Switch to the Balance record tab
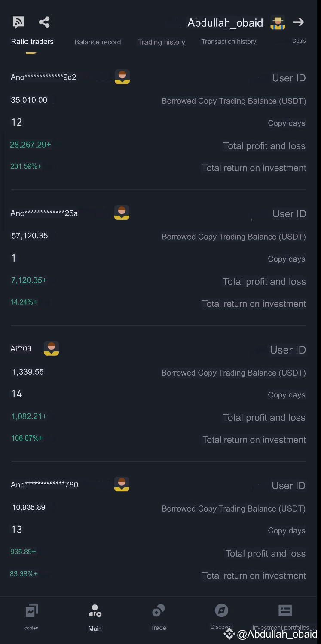 98,42
